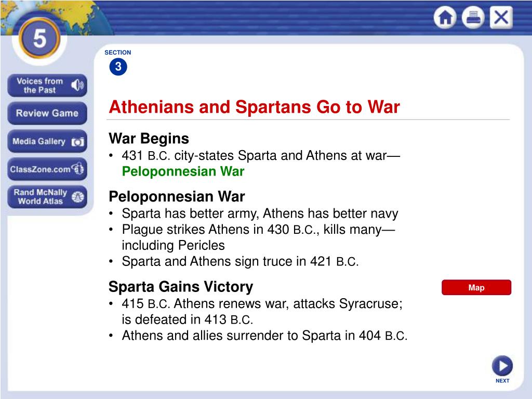
Task: Open Voices from the Past label
Action: 39,86
